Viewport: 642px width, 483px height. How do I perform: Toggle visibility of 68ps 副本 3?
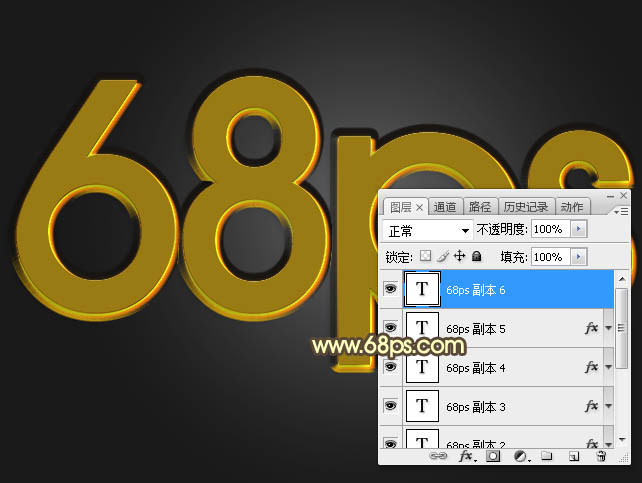391,405
